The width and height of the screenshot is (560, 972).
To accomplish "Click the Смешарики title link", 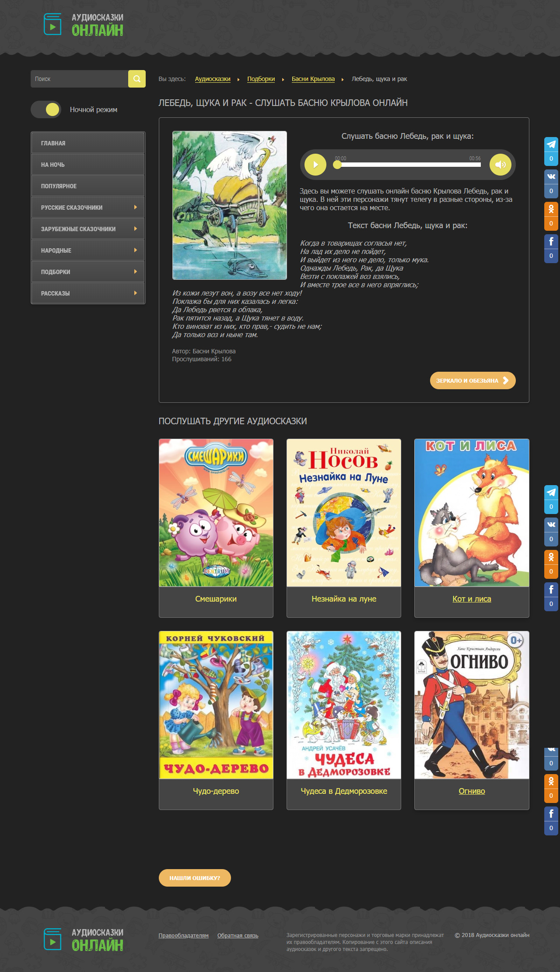I will tap(216, 599).
